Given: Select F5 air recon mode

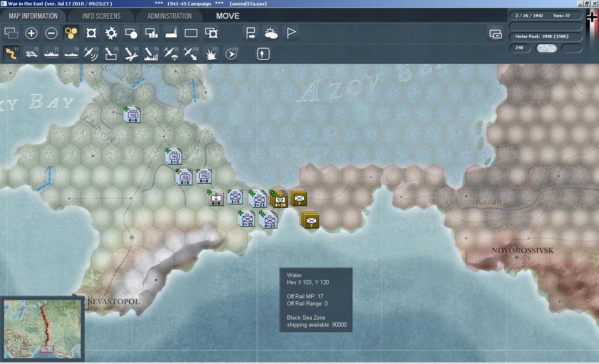Looking at the screenshot, I should click(x=91, y=53).
